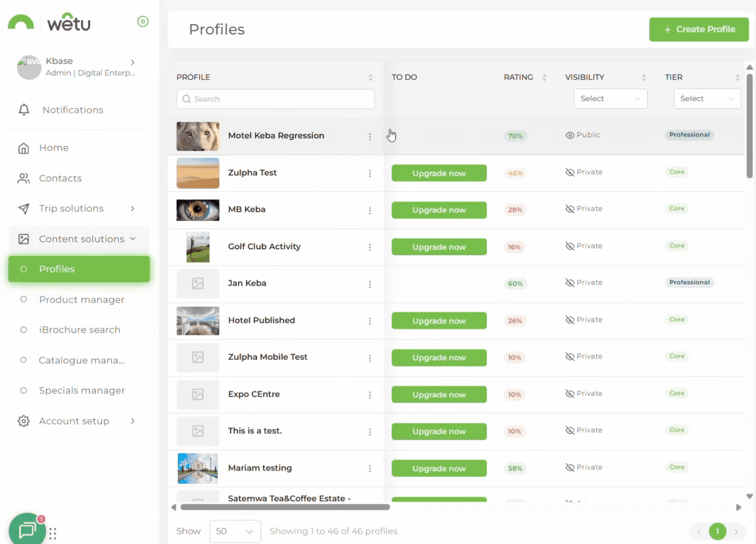Open row options for Mariam testing
756x544 pixels.
click(370, 469)
